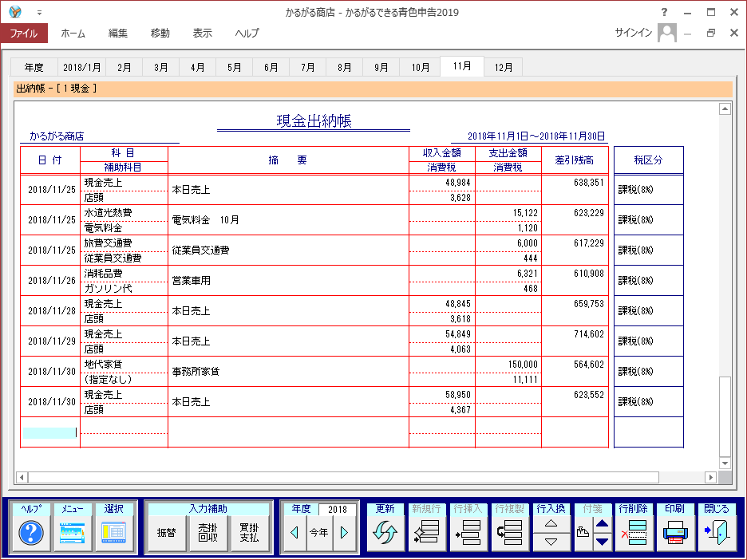Click the 行複製 duplicate row icon
Image resolution: width=747 pixels, height=560 pixels.
509,533
